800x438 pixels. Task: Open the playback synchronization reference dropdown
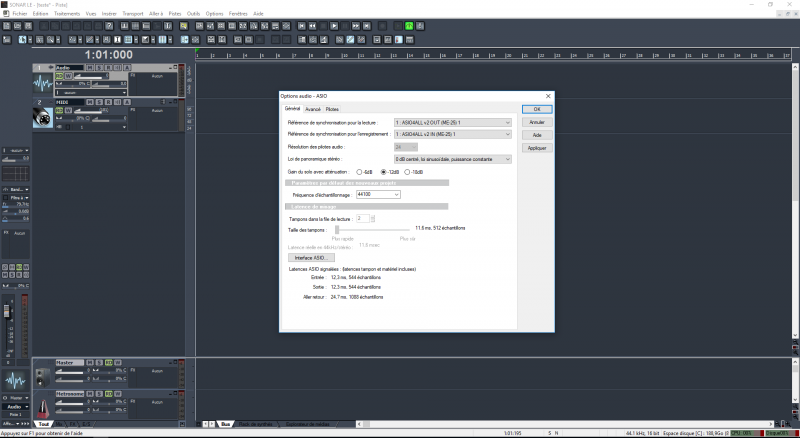508,122
